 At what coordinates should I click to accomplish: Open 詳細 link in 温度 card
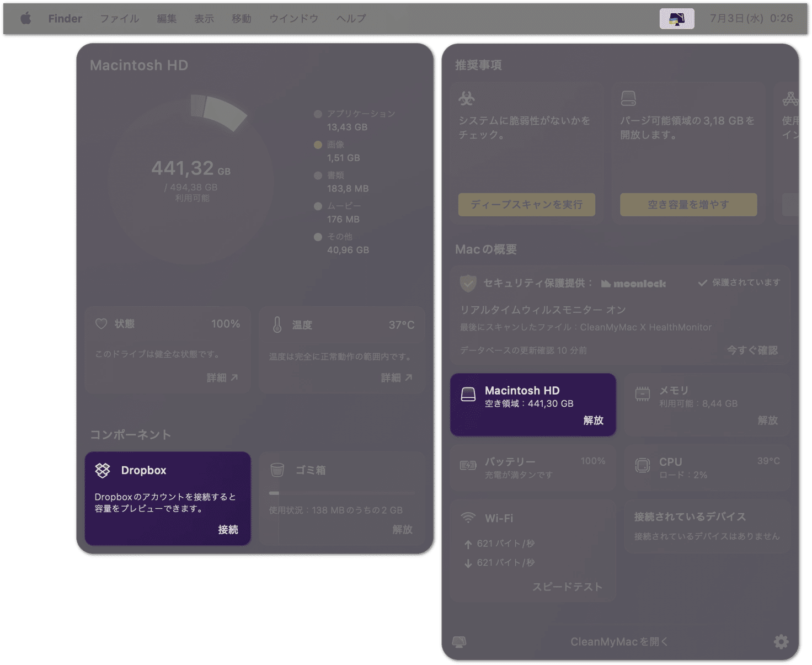(x=397, y=377)
